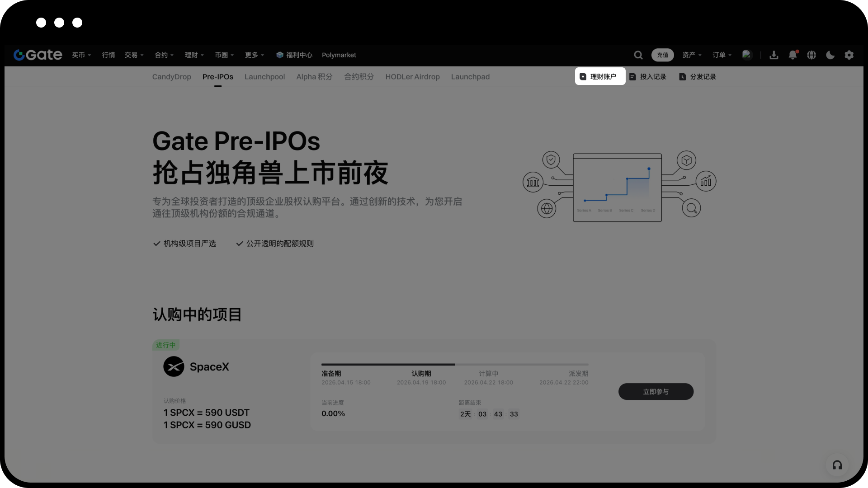
Task: Click the 立即参与 button
Action: 656,392
